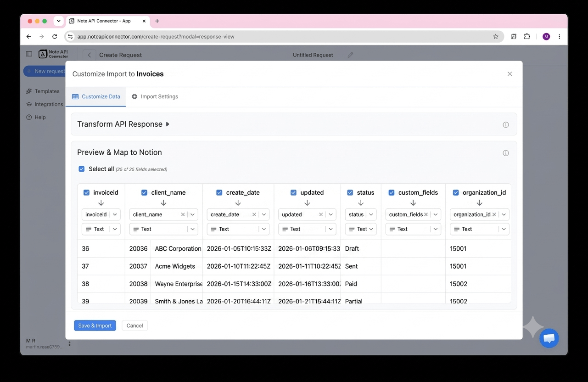Clear the client_name mapping with its X

[x=183, y=214]
